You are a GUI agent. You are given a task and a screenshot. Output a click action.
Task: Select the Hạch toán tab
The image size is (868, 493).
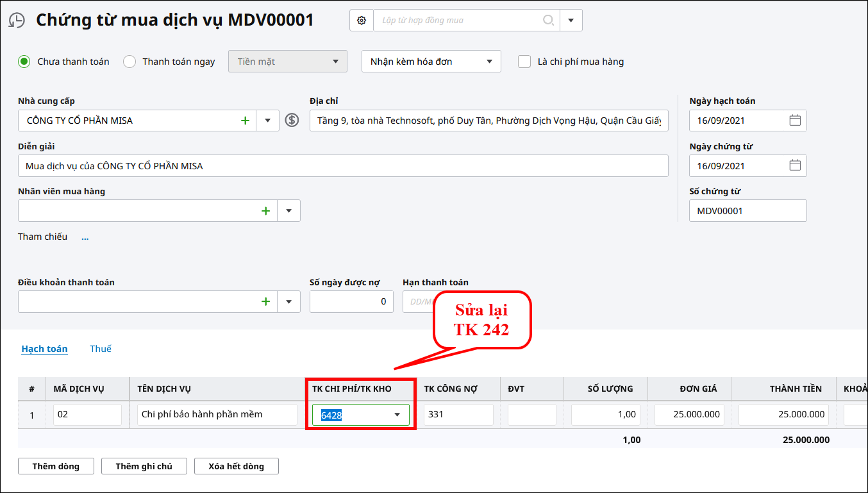tap(44, 349)
